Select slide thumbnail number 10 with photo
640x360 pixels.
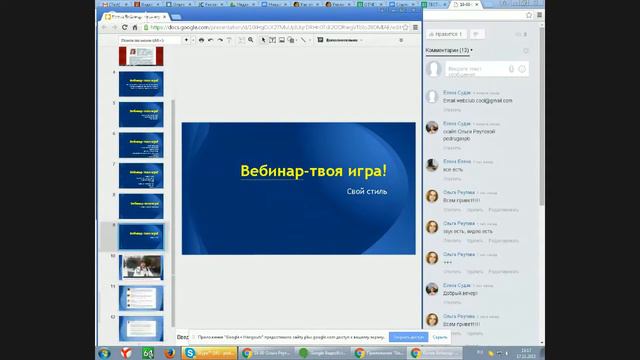coord(141,268)
